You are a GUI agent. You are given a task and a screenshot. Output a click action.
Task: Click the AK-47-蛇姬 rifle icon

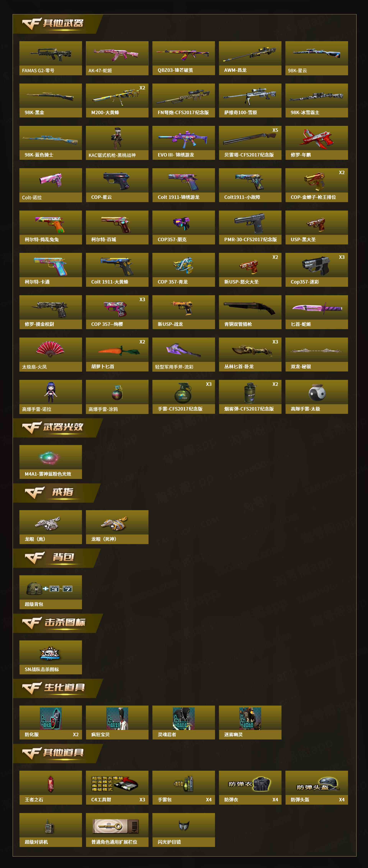pyautogui.click(x=117, y=54)
